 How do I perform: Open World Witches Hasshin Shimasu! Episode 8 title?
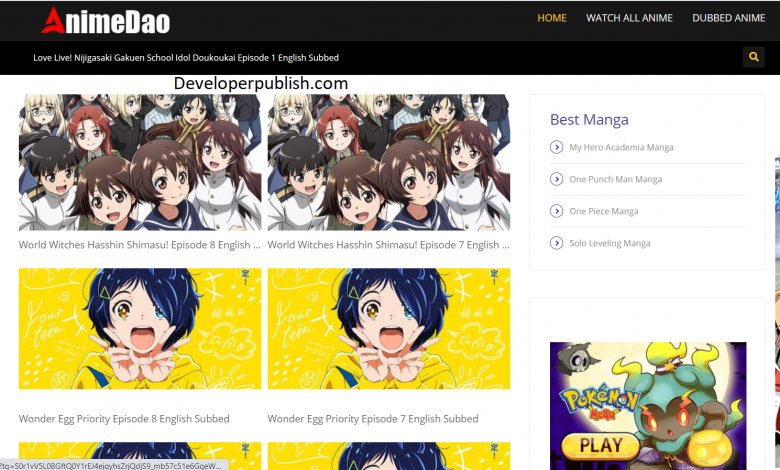tap(140, 245)
